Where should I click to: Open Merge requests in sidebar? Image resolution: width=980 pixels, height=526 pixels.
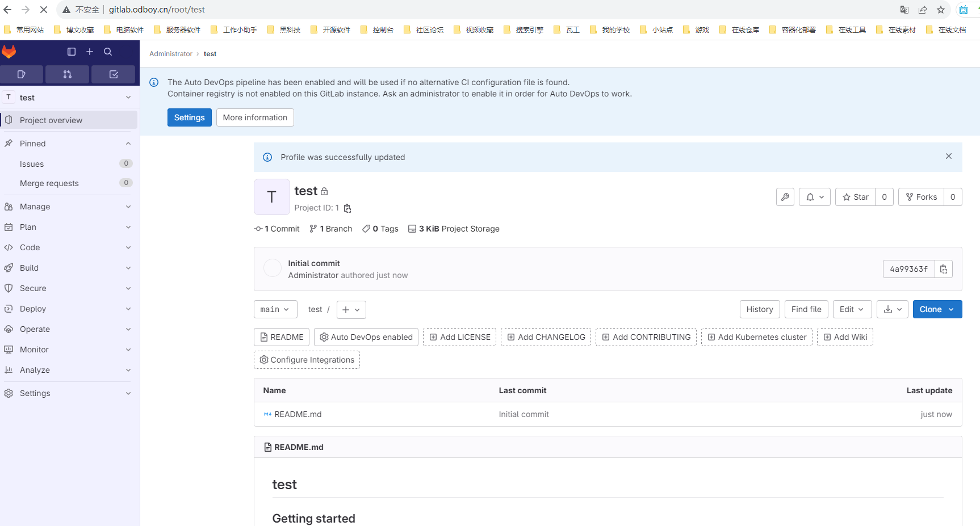[49, 183]
